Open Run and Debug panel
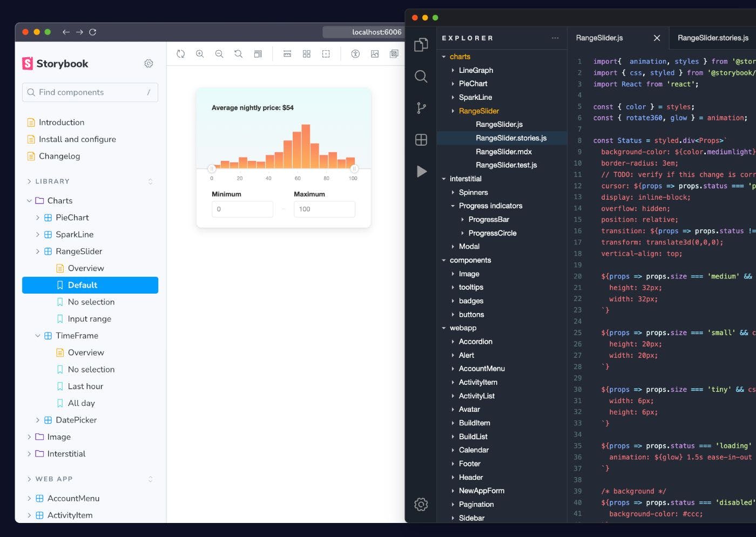Screen dimensions: 756x537 point(421,172)
